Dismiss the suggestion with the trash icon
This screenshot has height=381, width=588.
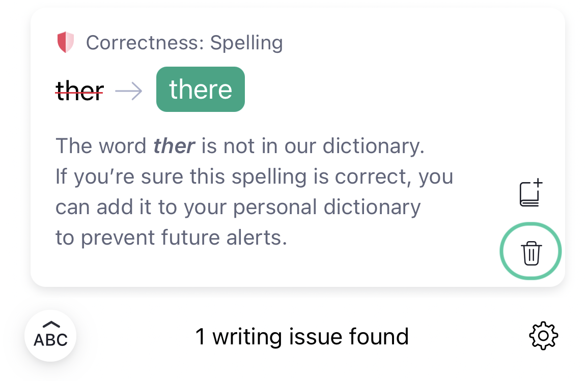530,252
